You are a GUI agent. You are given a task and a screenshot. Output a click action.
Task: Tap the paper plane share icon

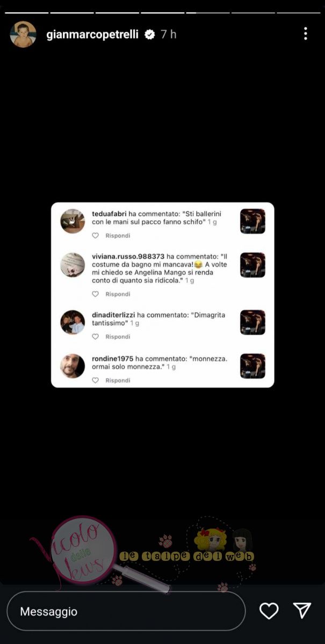click(x=302, y=610)
